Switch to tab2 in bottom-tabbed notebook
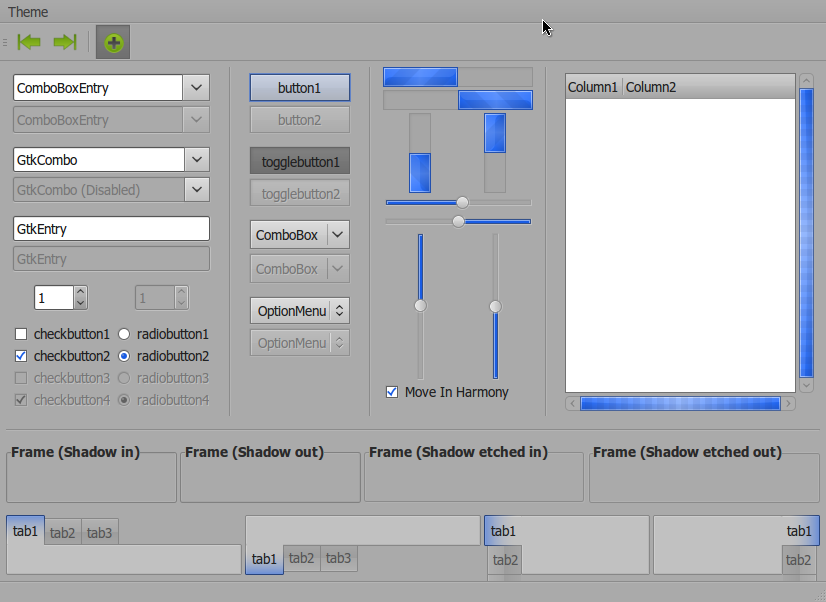The image size is (826, 602). (301, 558)
